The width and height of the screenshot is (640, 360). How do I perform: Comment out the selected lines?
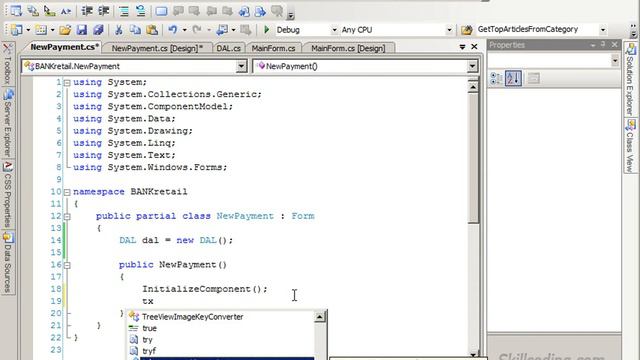(x=124, y=11)
